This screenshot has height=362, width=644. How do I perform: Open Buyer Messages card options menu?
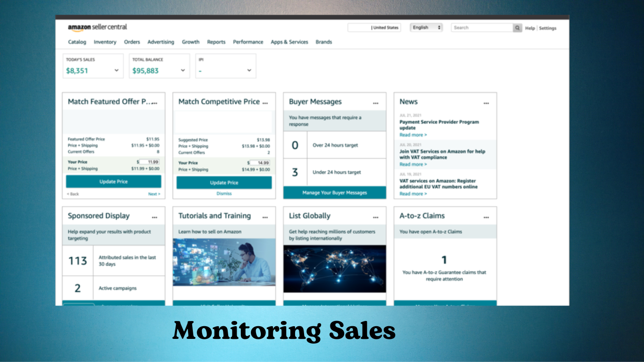pyautogui.click(x=376, y=103)
